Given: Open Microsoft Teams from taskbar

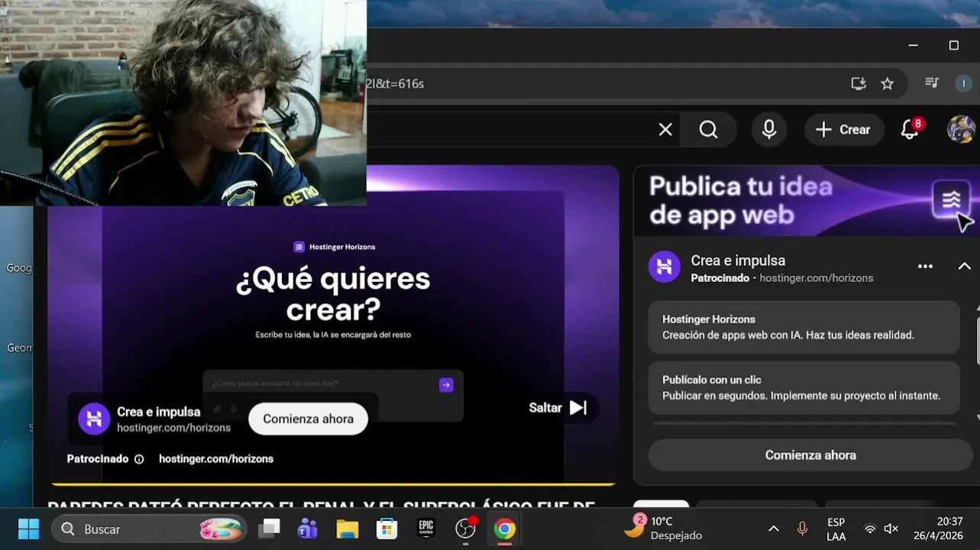Looking at the screenshot, I should [x=308, y=529].
